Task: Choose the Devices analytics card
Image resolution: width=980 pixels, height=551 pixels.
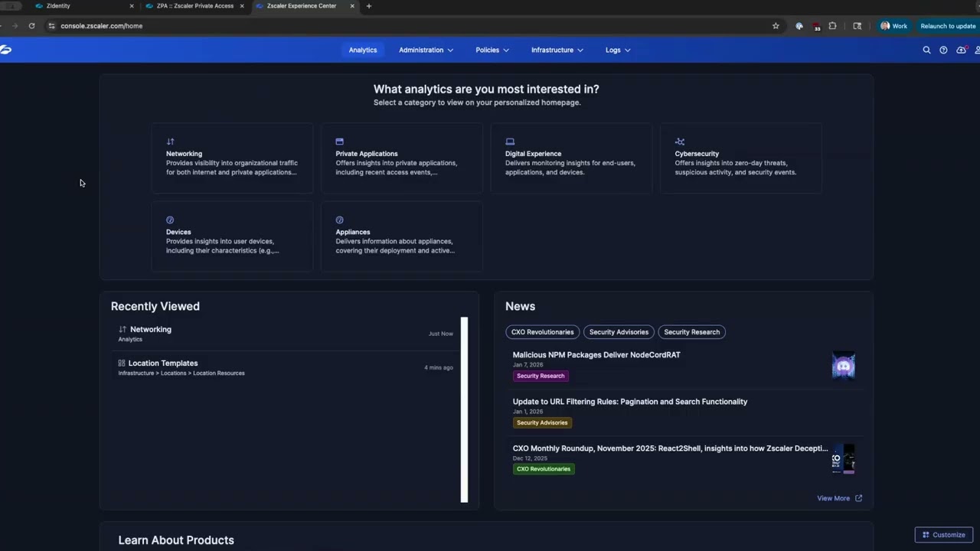Action: click(x=232, y=236)
